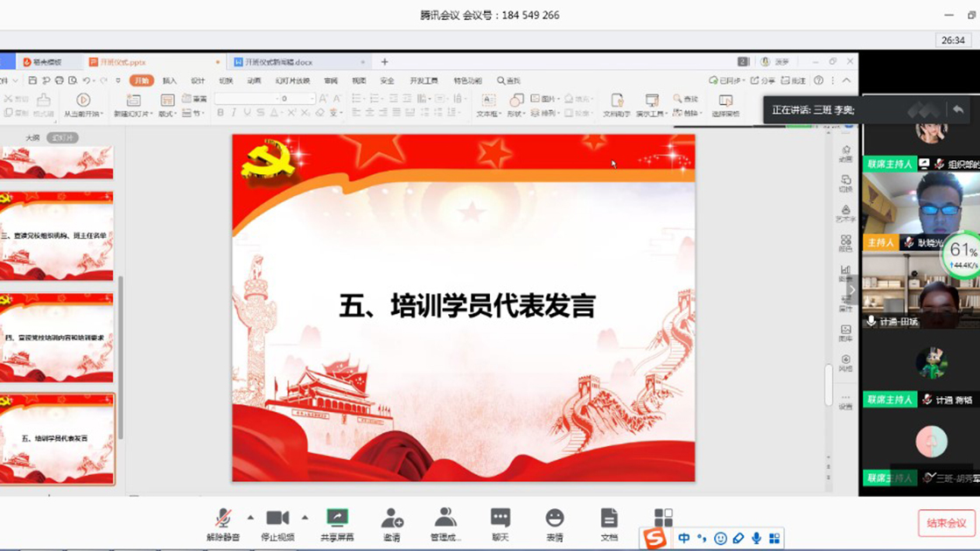Start slideshow with 从当前开始
This screenshot has width=980, height=551.
(x=81, y=102)
